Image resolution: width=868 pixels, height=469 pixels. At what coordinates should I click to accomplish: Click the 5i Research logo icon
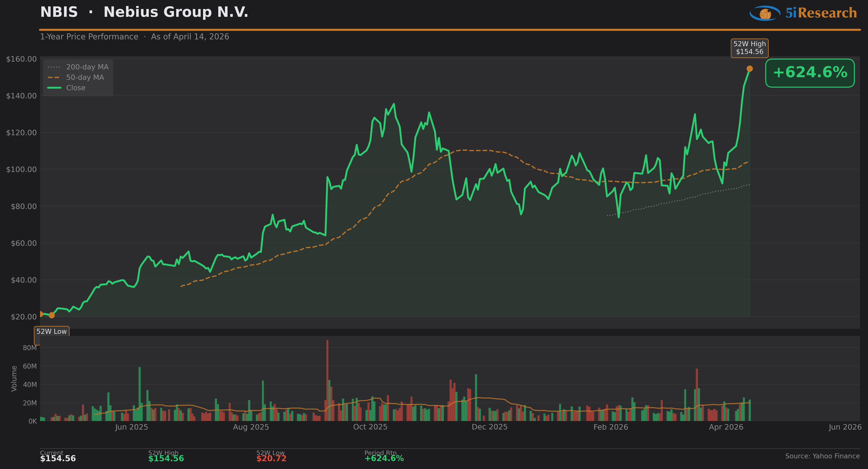tap(764, 13)
